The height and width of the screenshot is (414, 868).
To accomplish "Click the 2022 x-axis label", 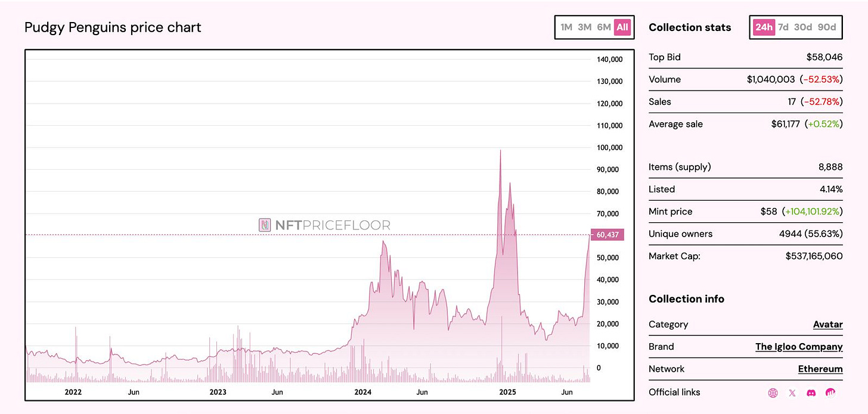I will point(73,392).
